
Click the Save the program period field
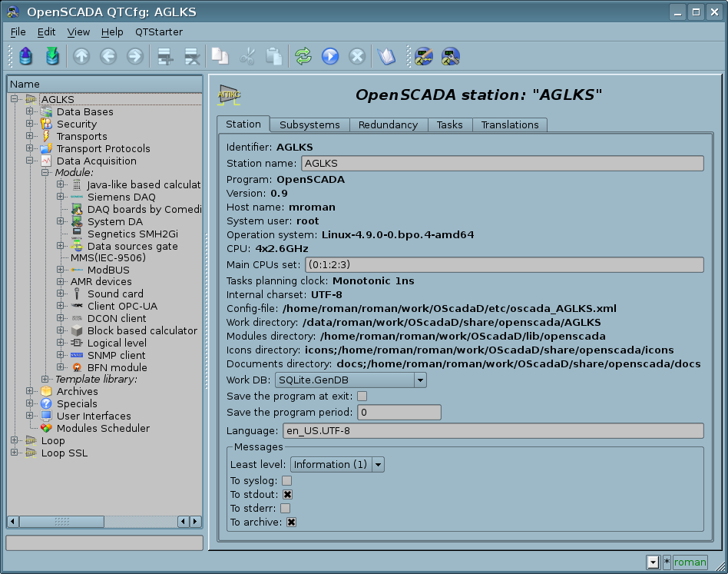tap(399, 413)
